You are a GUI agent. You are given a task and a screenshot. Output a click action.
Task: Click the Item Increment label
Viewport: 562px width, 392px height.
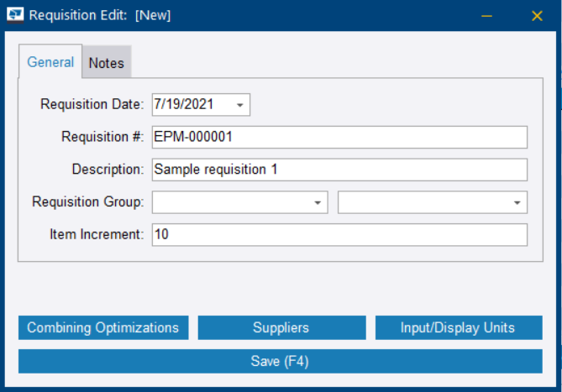[x=97, y=235]
